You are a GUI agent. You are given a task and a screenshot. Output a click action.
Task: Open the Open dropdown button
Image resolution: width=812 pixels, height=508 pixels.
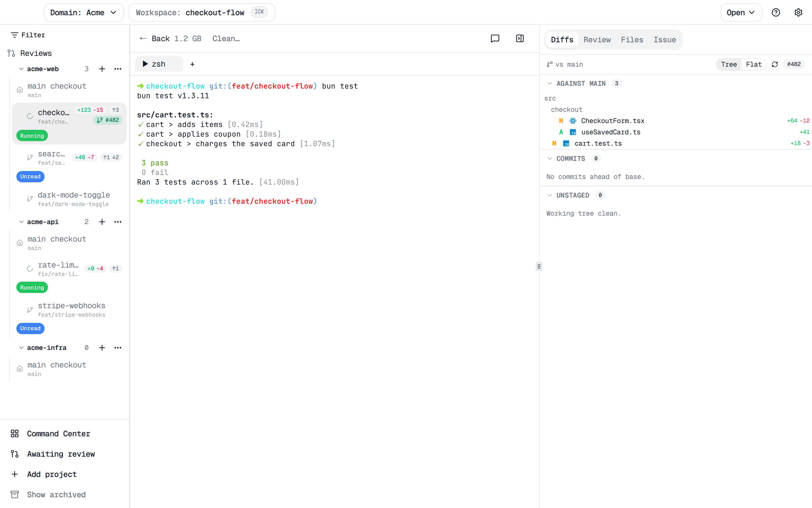[x=741, y=12]
